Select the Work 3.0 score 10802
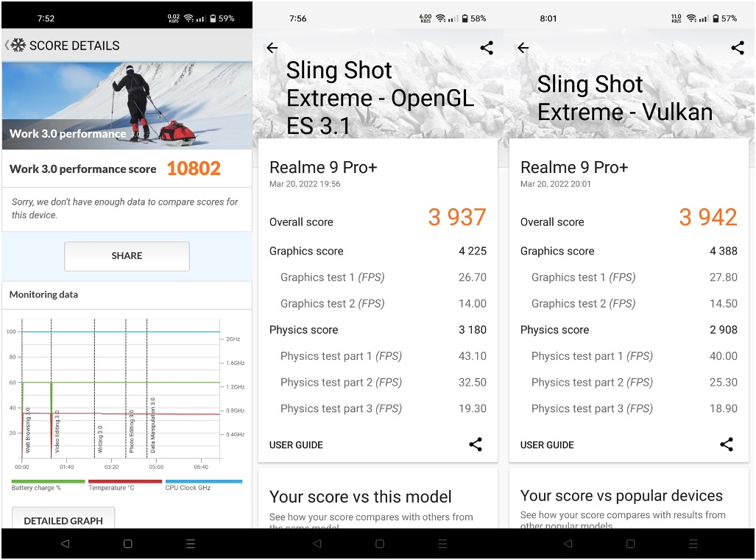This screenshot has width=756, height=560. 194,169
